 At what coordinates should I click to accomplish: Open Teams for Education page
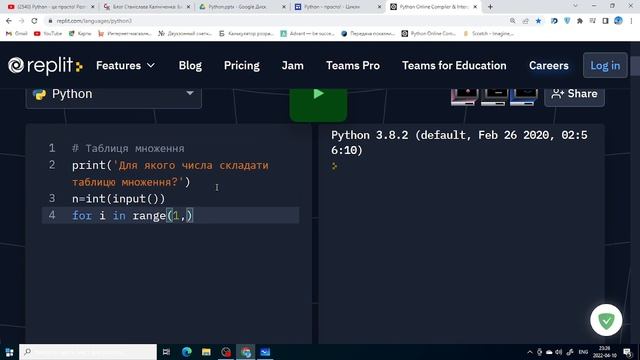454,66
